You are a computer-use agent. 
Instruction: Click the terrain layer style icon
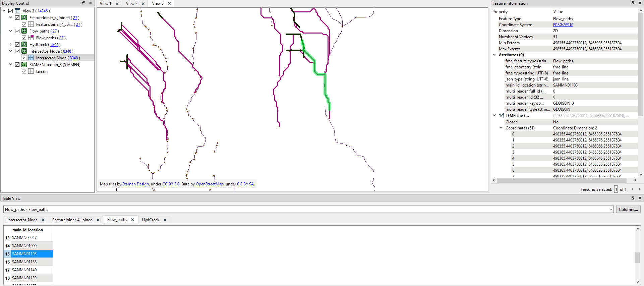click(31, 71)
